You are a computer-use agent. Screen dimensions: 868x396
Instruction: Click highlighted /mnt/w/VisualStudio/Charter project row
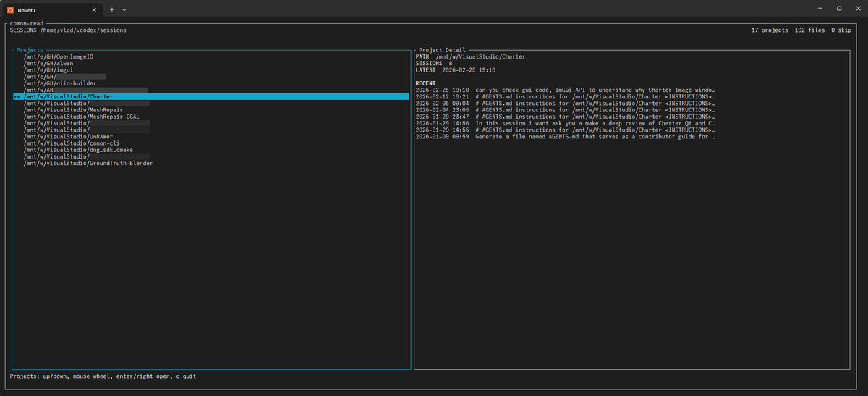pos(211,96)
